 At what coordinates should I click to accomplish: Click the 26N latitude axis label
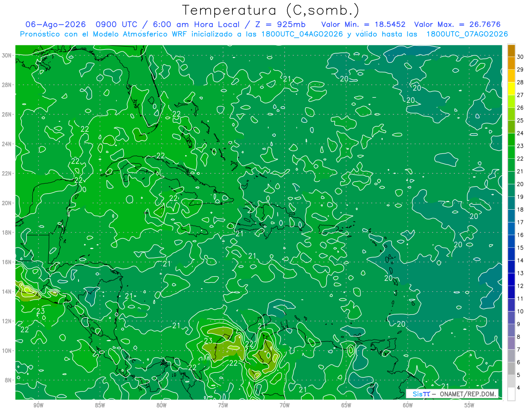pos(7,114)
